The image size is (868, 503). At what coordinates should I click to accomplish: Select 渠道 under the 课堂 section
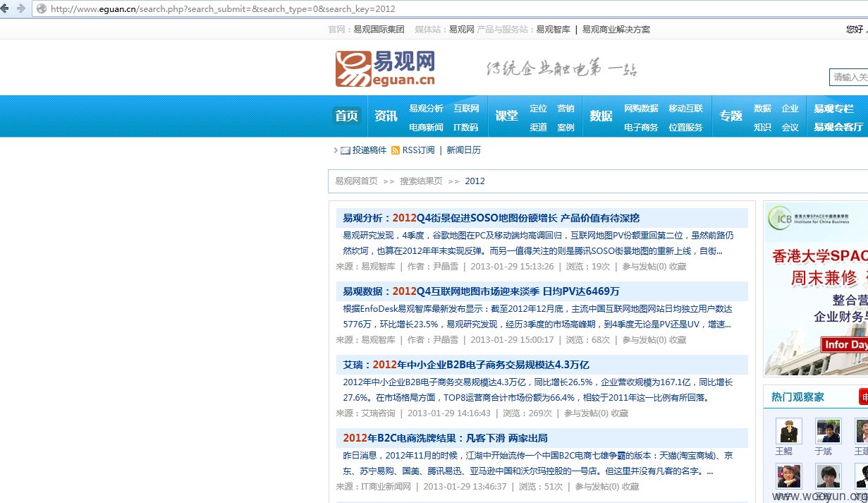(x=538, y=128)
